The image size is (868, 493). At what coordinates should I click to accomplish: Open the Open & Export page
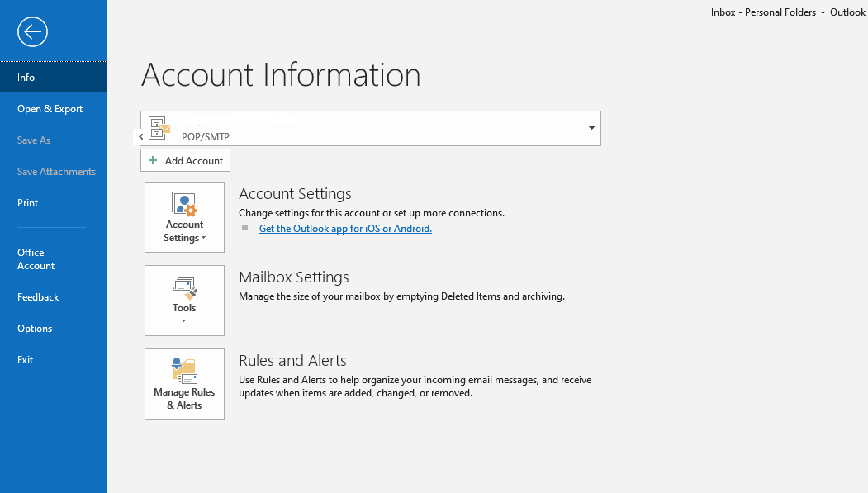(x=50, y=109)
